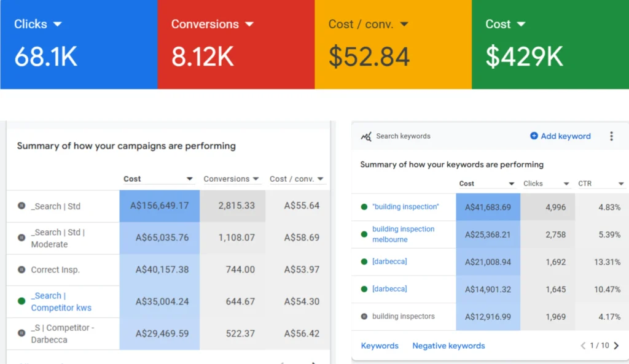Click the plus icon beside Add keyword
Image resolution: width=629 pixels, height=364 pixels.
[x=534, y=136]
